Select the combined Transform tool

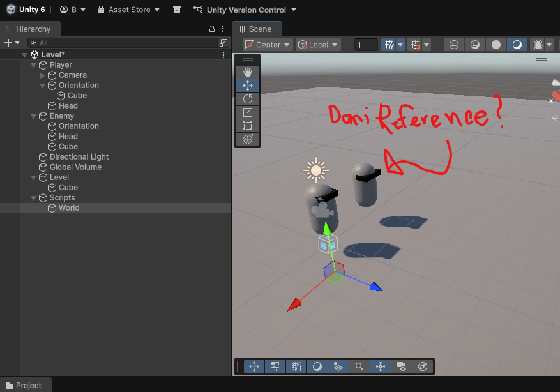tap(247, 139)
